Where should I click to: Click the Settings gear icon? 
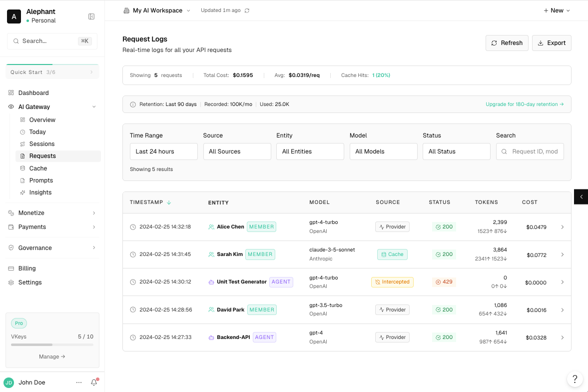coord(11,282)
